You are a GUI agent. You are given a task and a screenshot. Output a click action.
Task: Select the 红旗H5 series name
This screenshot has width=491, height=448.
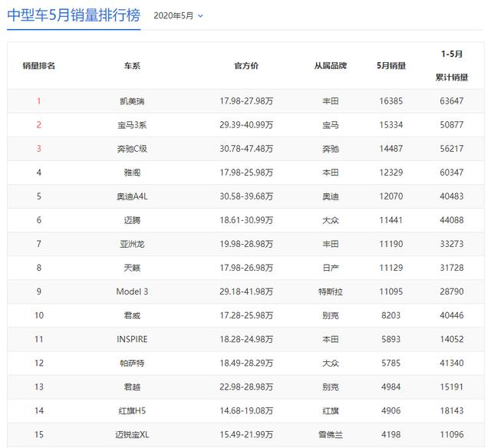(132, 410)
